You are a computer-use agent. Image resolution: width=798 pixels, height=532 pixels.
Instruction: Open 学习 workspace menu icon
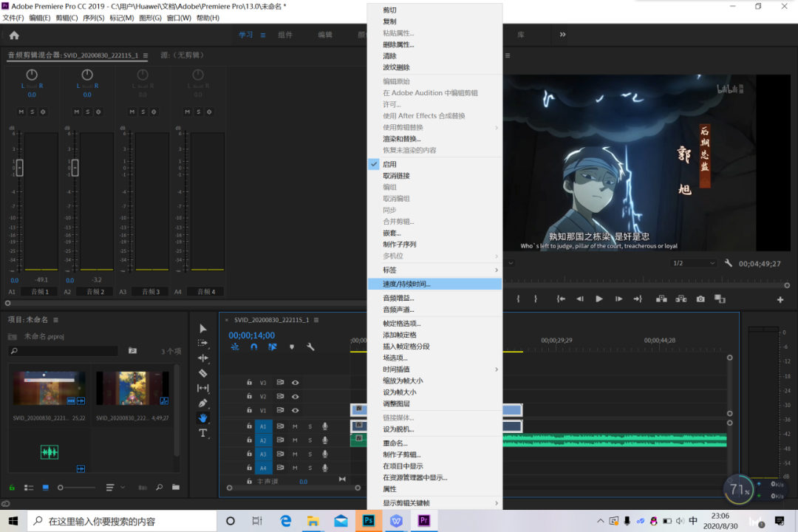[x=263, y=35]
